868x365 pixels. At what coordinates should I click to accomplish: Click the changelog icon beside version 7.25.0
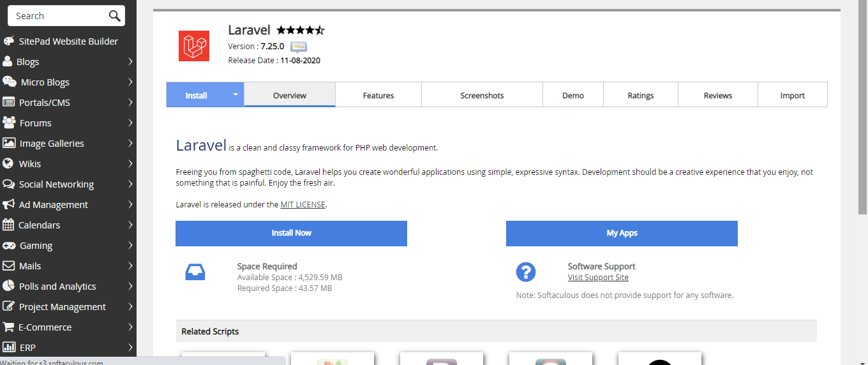[299, 47]
